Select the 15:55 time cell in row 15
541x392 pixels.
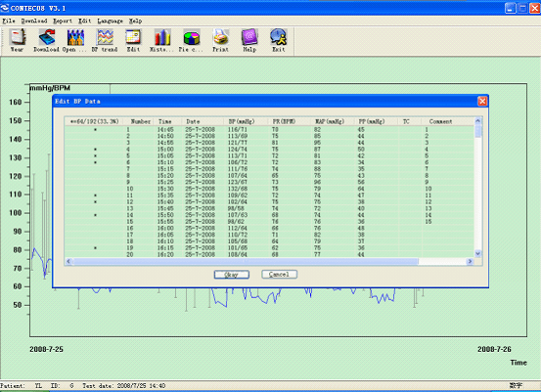coord(165,222)
